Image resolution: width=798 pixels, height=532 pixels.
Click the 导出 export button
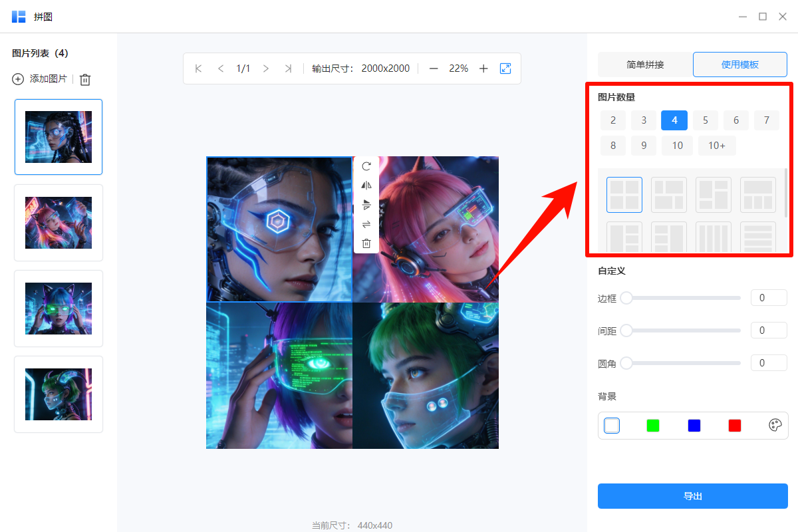pyautogui.click(x=692, y=495)
